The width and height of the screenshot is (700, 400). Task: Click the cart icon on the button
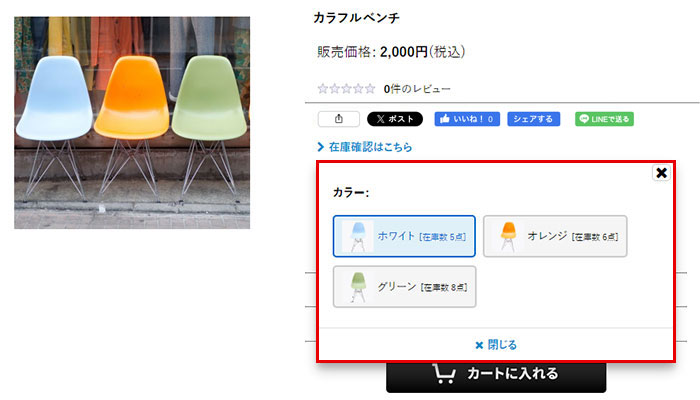coord(444,374)
